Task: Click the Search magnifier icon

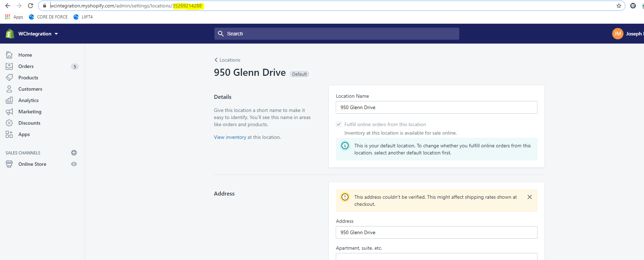Action: pyautogui.click(x=221, y=34)
